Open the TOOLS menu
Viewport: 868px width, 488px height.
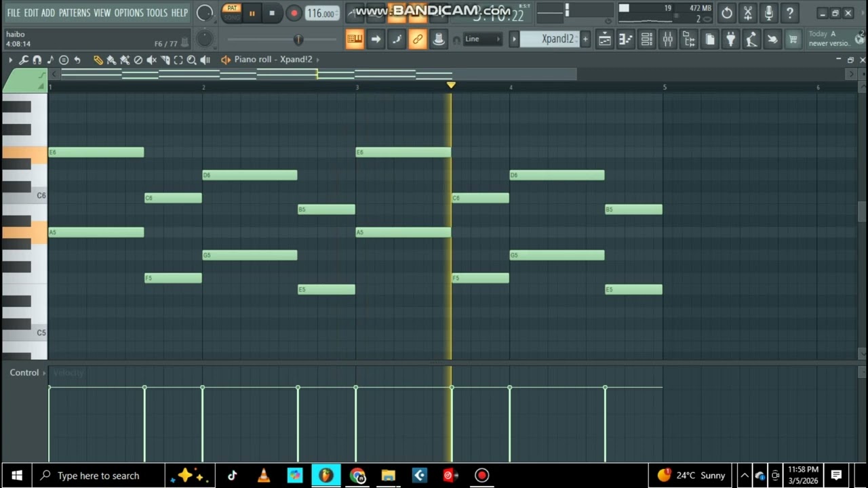click(157, 13)
